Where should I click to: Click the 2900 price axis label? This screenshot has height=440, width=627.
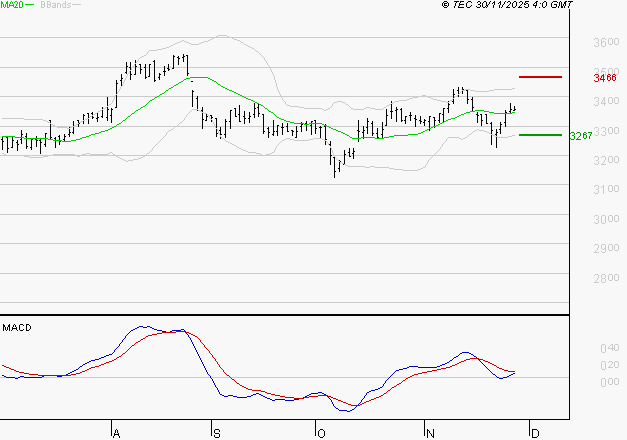(606, 248)
